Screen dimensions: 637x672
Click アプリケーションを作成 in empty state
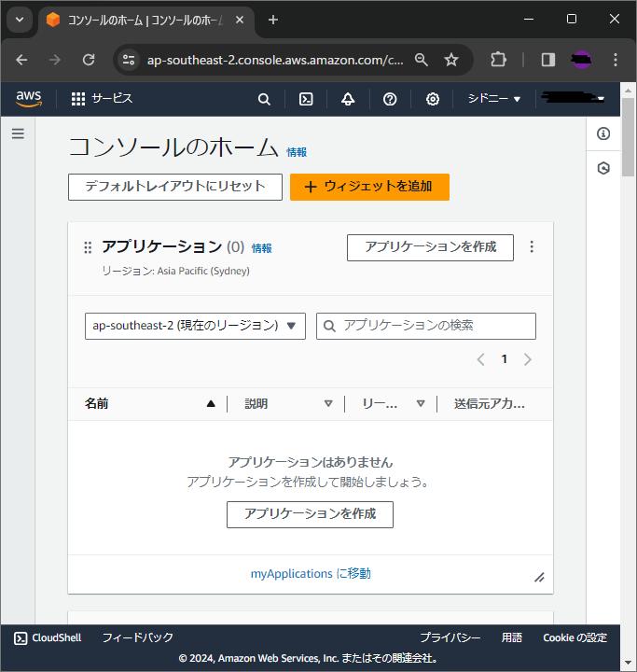(x=310, y=514)
